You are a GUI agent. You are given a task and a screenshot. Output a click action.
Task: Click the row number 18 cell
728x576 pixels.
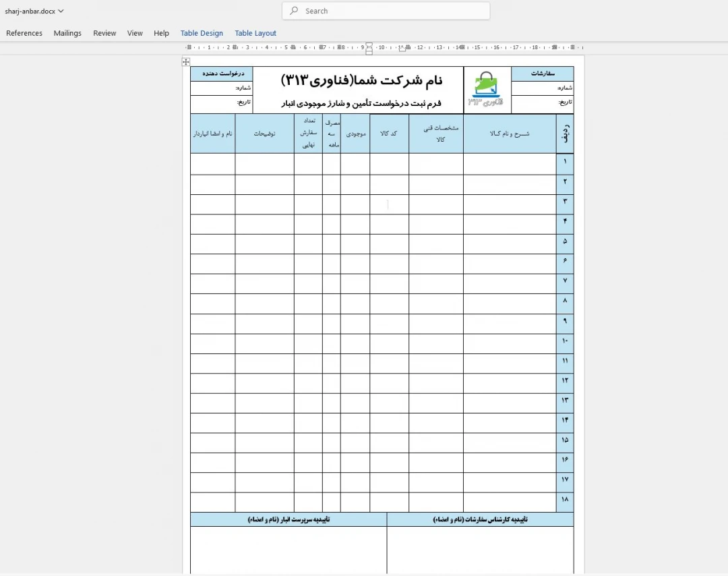(564, 500)
